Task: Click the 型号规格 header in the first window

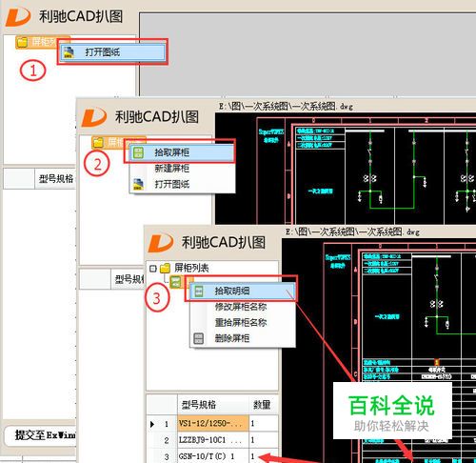Action: click(56, 179)
